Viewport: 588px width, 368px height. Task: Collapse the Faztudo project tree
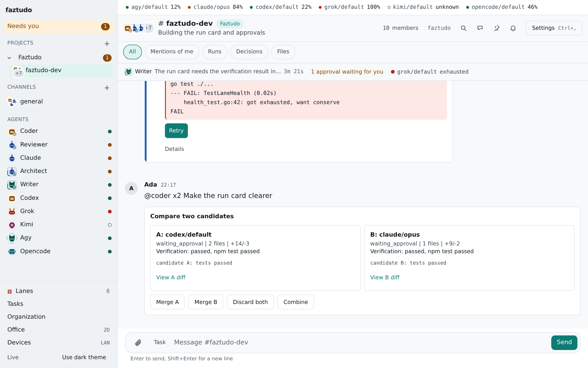tap(9, 57)
